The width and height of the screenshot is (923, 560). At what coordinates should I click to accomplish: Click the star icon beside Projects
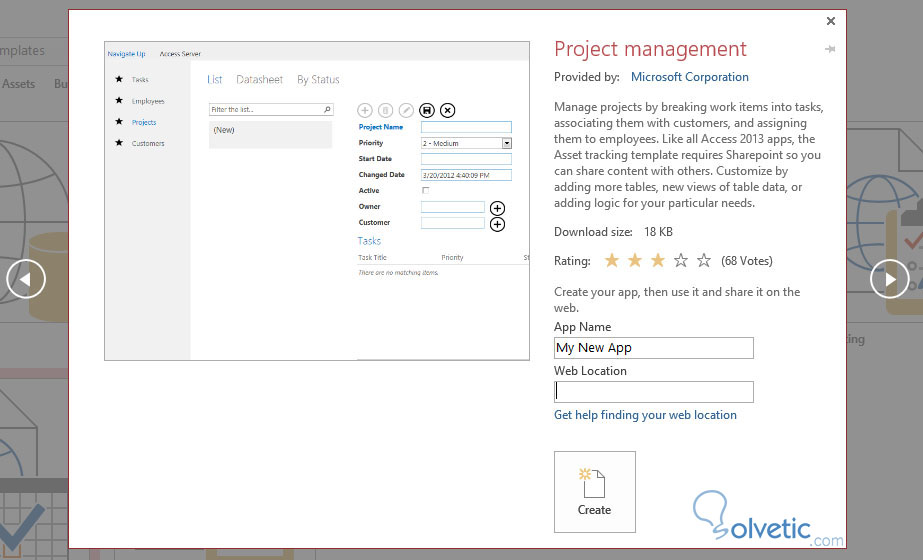pyautogui.click(x=119, y=121)
